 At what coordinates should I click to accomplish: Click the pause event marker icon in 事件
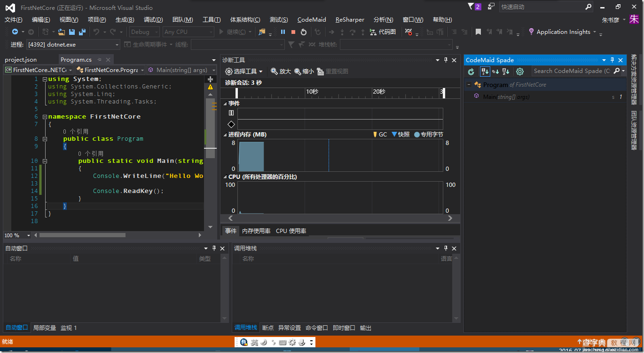[231, 113]
